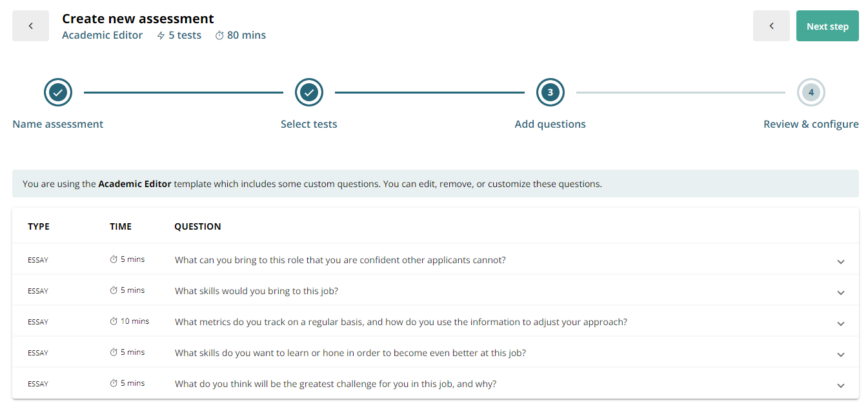Screen dimensions: 868x409
Task: Select the Select tests step checkmark
Action: coord(309,93)
